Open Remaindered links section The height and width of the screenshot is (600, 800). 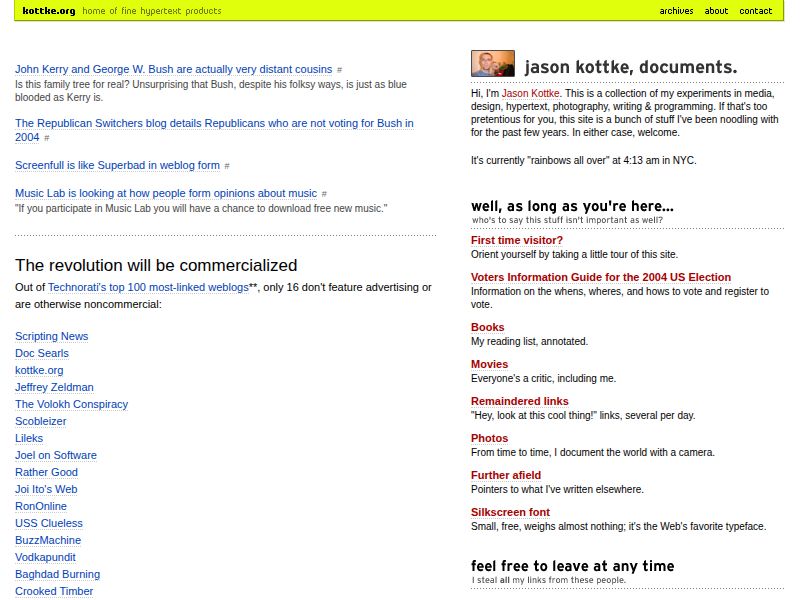(519, 401)
